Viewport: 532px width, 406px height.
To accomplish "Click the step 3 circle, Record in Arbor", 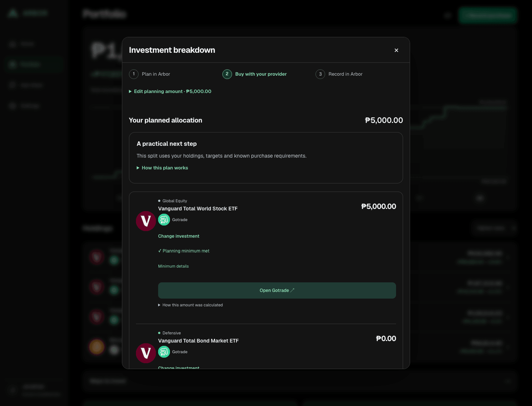I will pyautogui.click(x=320, y=74).
